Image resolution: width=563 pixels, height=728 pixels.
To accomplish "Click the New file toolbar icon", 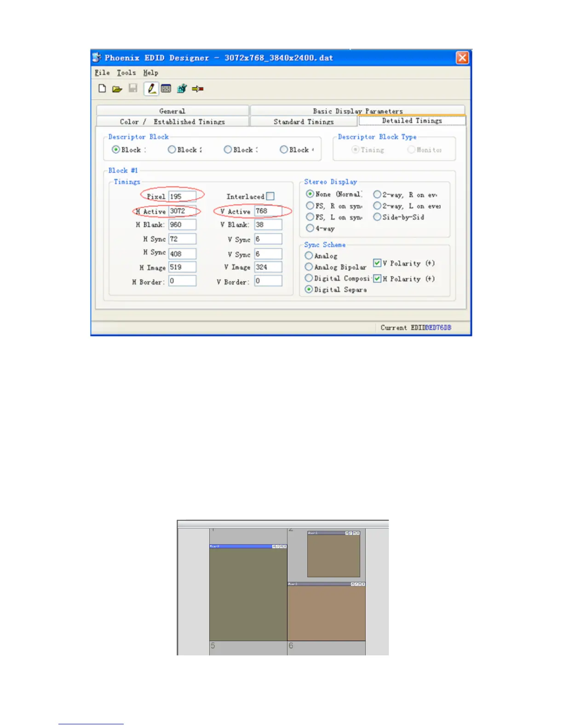I will 102,89.
